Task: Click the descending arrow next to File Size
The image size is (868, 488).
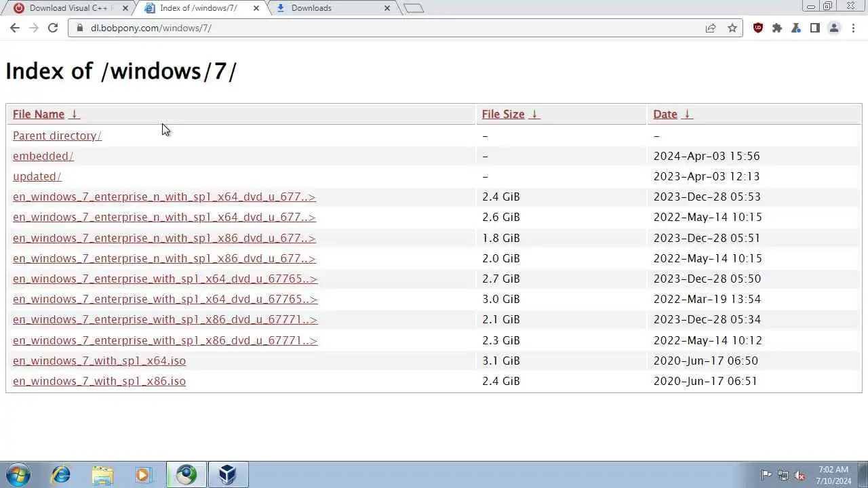Action: point(534,114)
